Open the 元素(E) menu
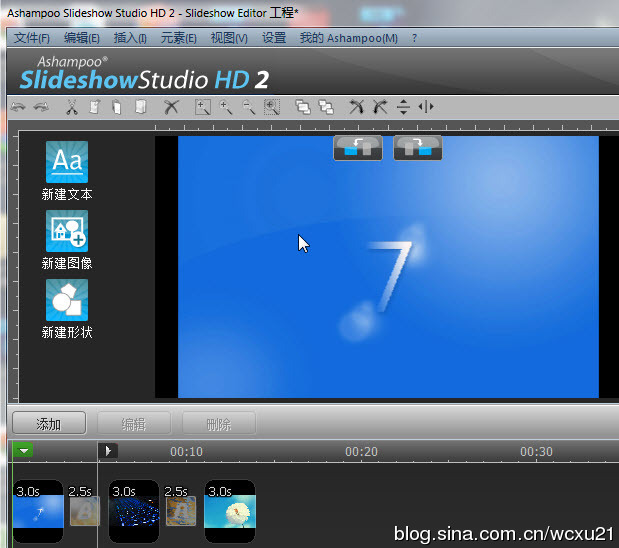This screenshot has height=548, width=619. (178, 38)
